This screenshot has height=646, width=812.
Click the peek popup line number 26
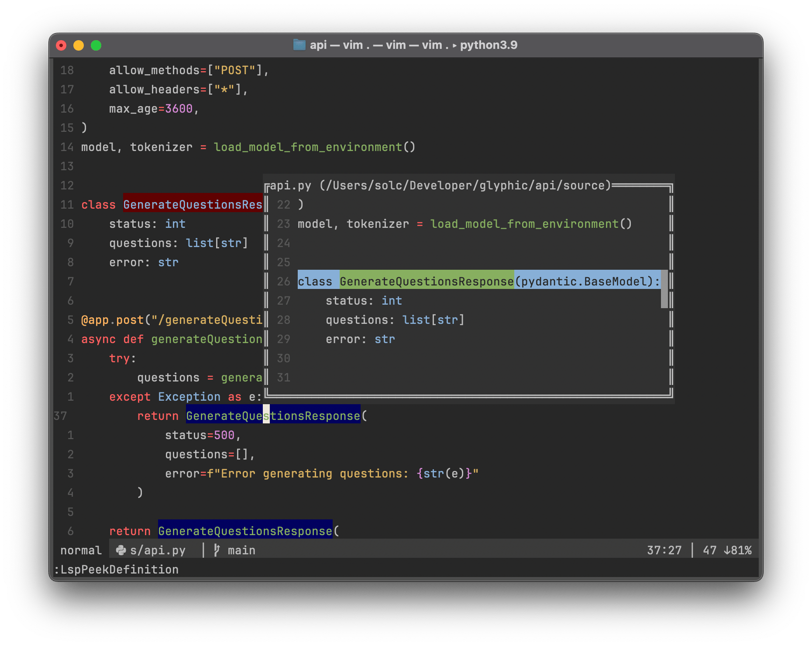[283, 282]
